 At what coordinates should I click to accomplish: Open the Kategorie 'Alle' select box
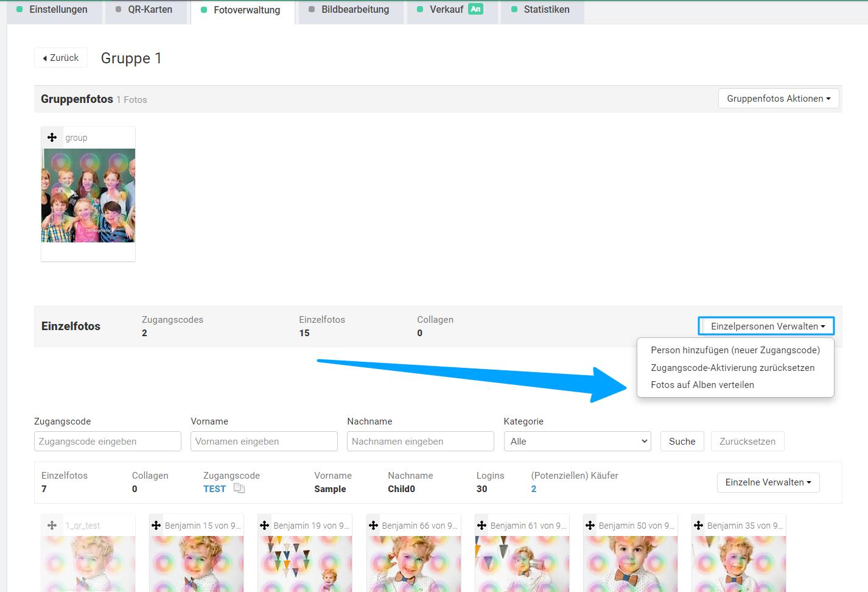tap(577, 442)
